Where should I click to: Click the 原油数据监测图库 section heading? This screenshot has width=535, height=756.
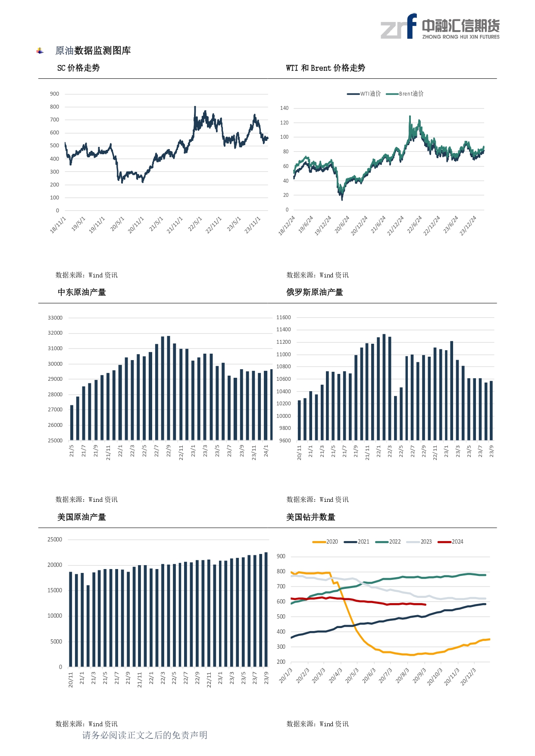[93, 51]
